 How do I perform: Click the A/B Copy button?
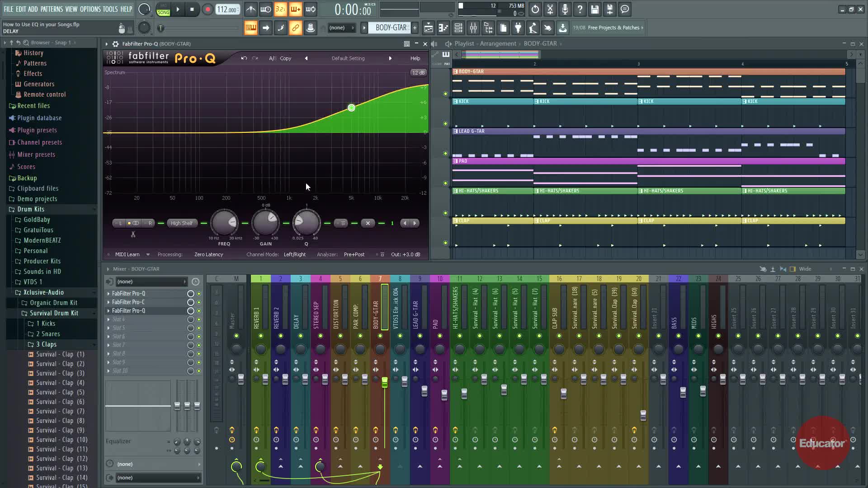285,58
